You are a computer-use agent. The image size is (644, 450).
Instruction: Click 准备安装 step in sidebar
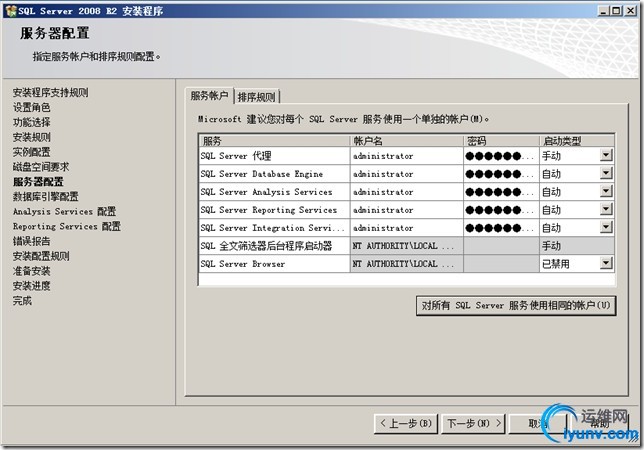(x=32, y=271)
